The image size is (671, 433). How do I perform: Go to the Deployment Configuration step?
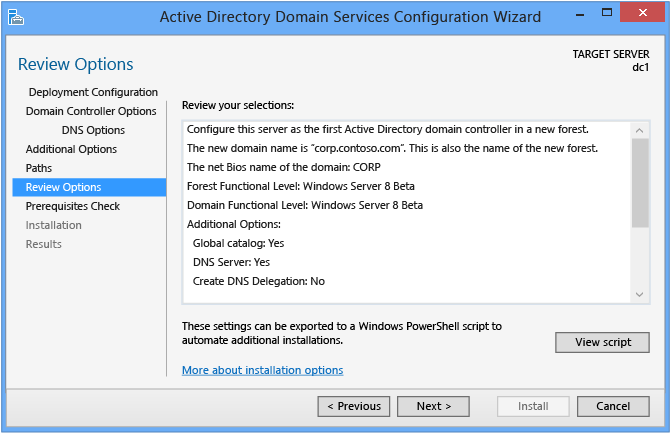click(x=93, y=92)
